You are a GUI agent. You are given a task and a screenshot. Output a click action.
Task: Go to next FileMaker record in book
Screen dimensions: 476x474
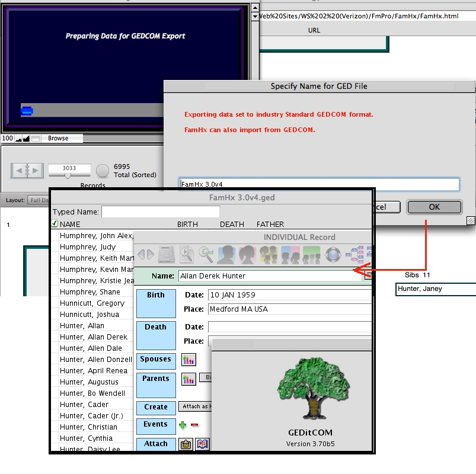click(36, 171)
